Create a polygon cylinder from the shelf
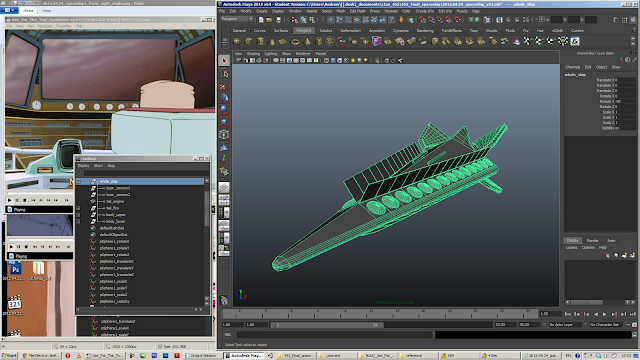640x360 pixels. 260,41
